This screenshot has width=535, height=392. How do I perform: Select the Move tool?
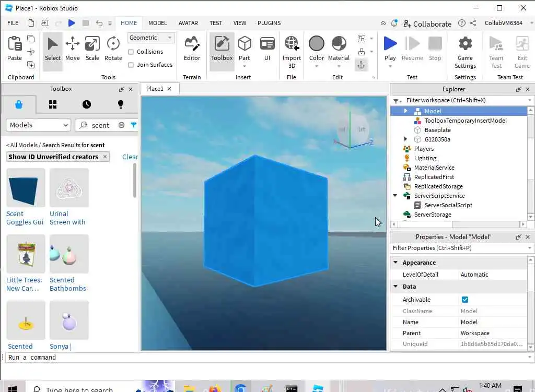coord(72,49)
